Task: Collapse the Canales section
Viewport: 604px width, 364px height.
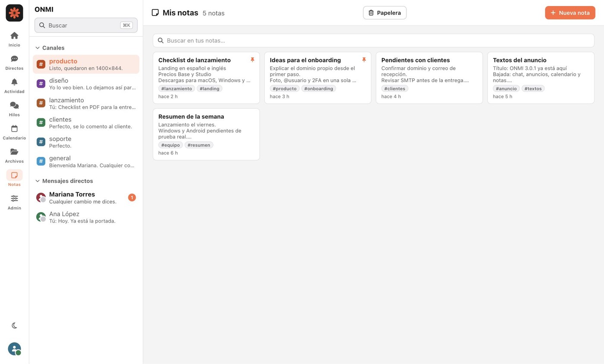Action: pos(38,48)
